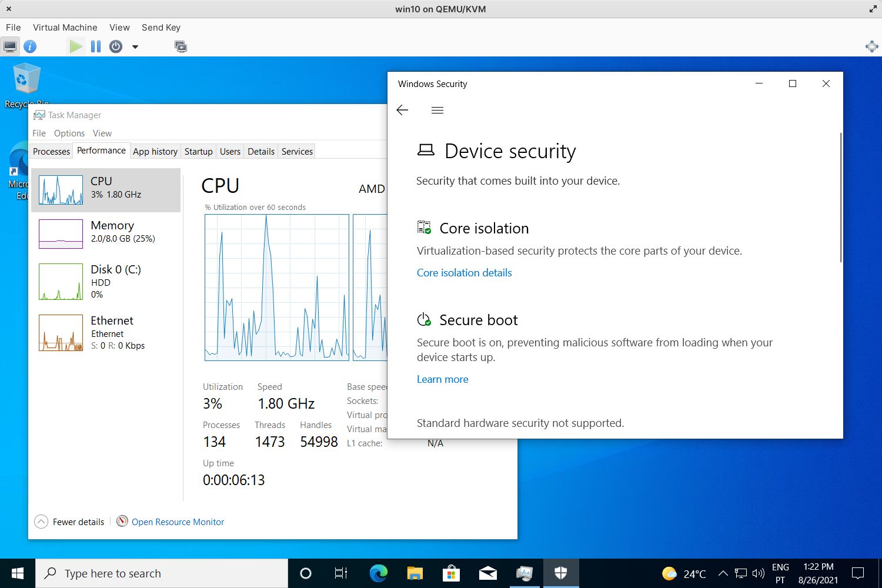The image size is (882, 588).
Task: Open Microsoft Store from the taskbar
Action: coord(452,573)
